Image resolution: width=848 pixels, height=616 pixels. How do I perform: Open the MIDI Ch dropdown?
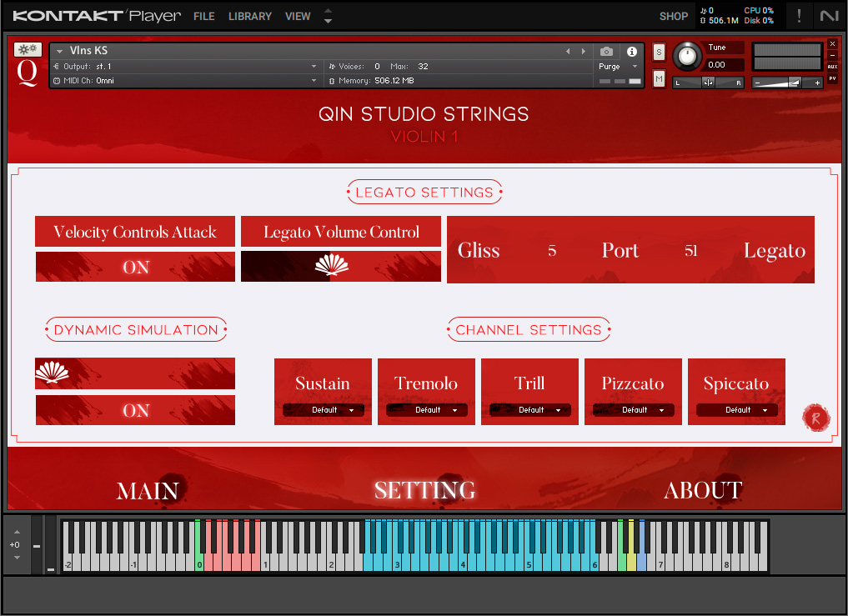point(185,81)
